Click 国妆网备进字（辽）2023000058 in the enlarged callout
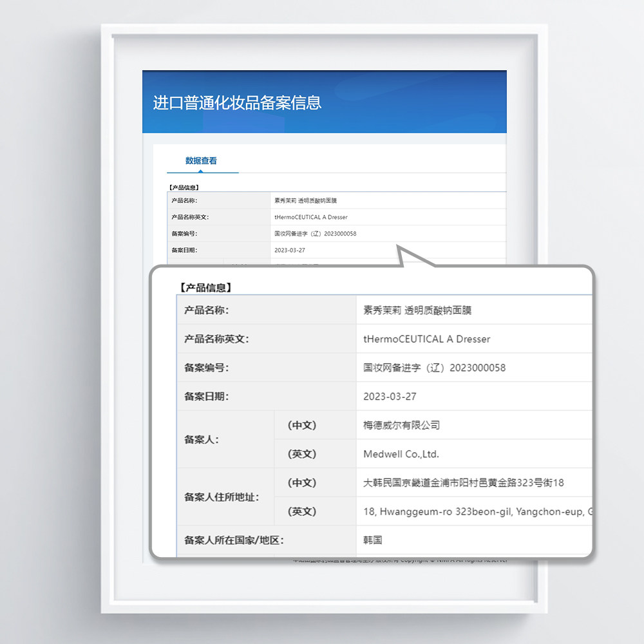 (434, 368)
